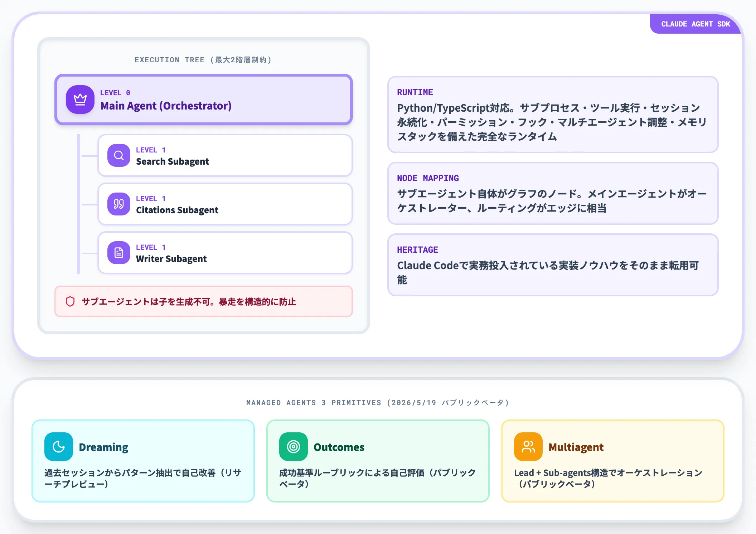Select the Main Agent (Orchestrator) title
The image size is (756, 534).
coord(166,106)
